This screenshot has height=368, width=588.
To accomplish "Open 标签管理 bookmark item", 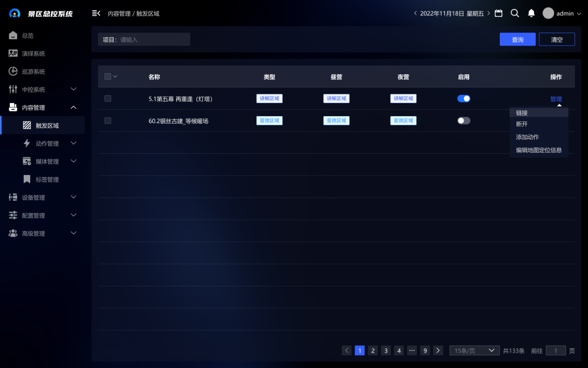I will click(47, 180).
